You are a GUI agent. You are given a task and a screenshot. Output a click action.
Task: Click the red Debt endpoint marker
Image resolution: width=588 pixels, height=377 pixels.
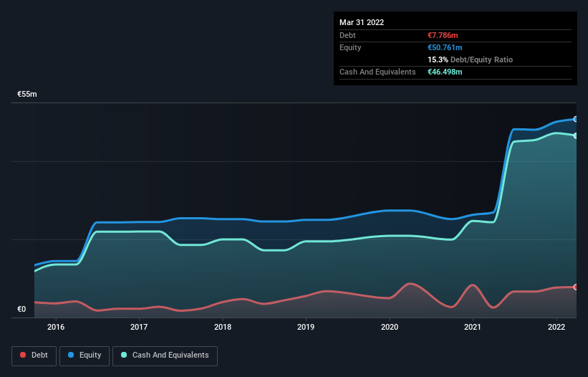576,287
